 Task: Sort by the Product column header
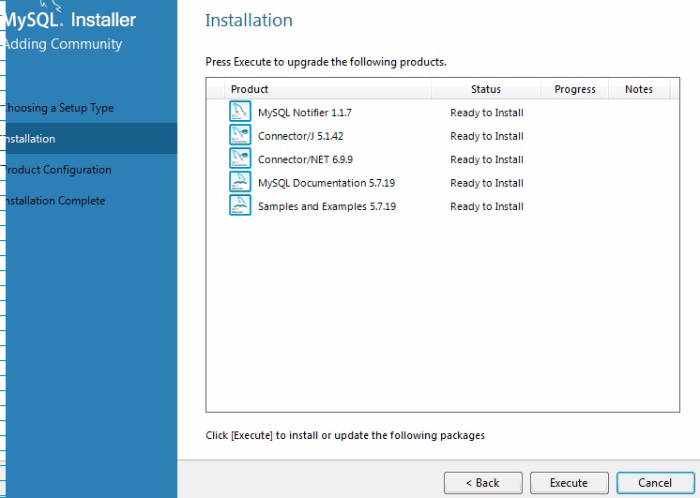coord(328,89)
